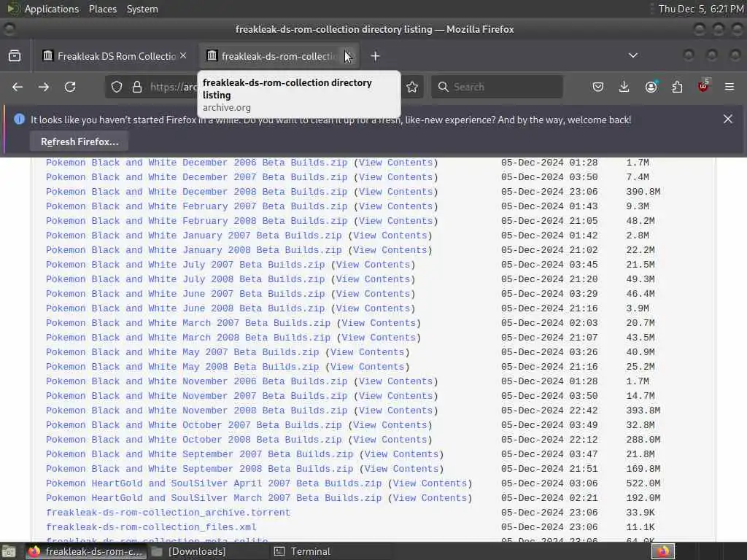Click the show desktop taskbar icon
The width and height of the screenshot is (747, 560).
[9, 552]
